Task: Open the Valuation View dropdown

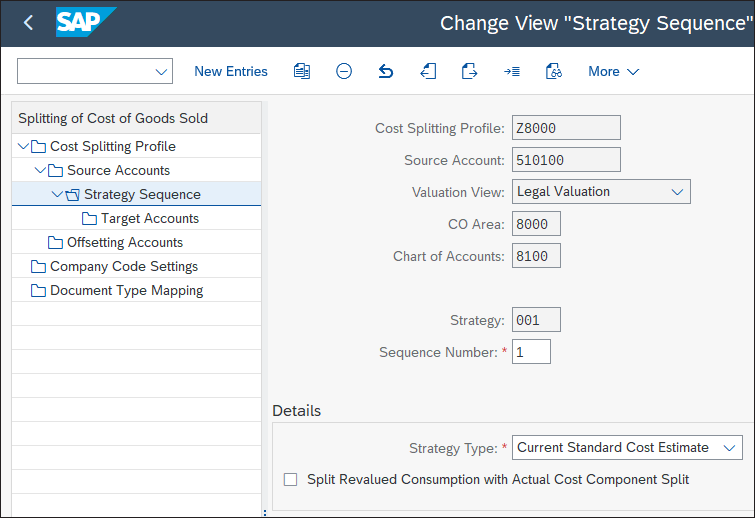Action: pyautogui.click(x=677, y=191)
